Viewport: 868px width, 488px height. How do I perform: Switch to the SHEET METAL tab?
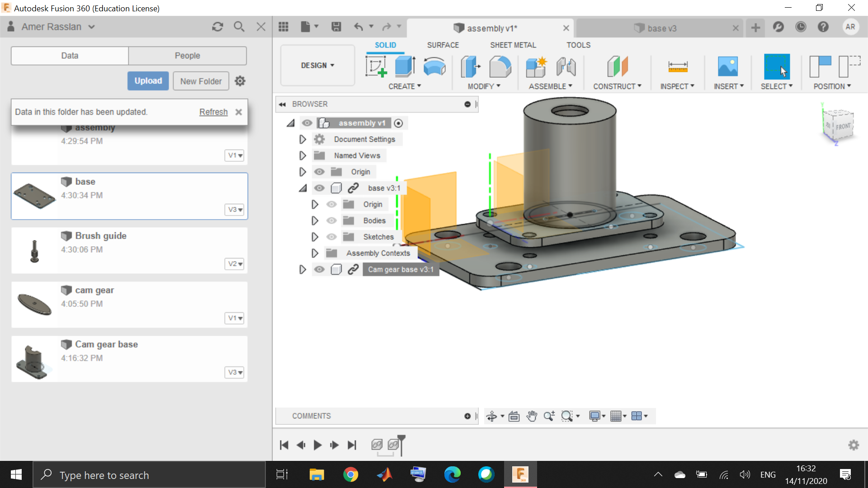513,45
